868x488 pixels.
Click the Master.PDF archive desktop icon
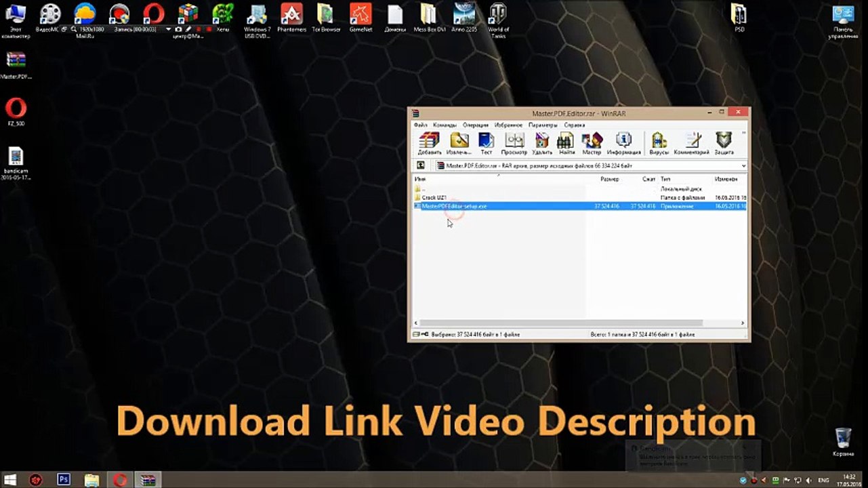[x=16, y=65]
